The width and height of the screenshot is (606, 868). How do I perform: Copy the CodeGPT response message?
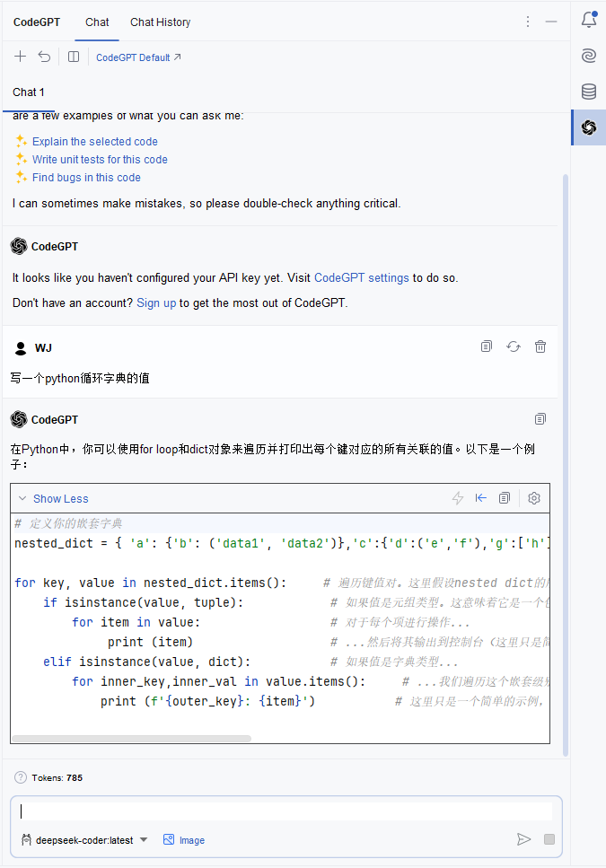click(540, 419)
